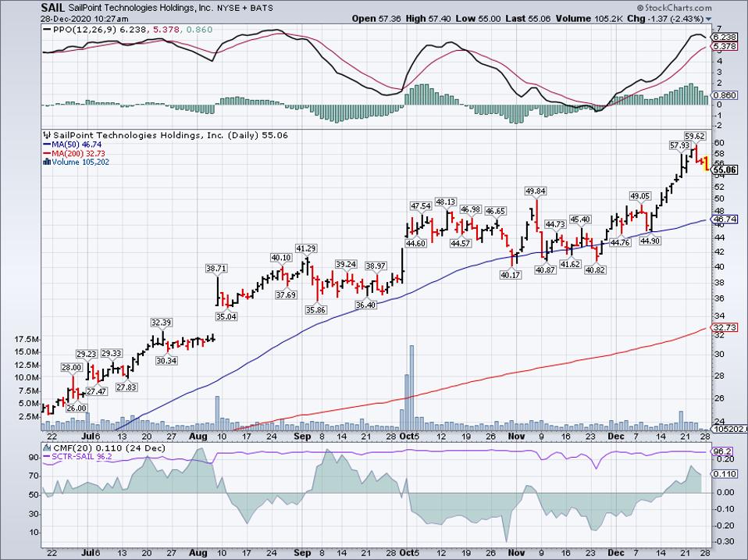Click the 29.23 price label
This screenshot has width=748, height=560.
[87, 354]
